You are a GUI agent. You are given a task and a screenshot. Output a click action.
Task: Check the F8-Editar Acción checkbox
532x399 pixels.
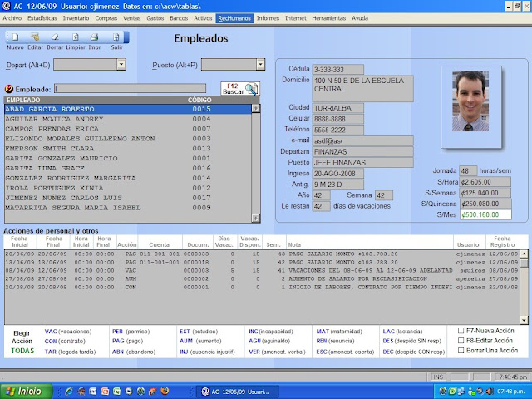[461, 340]
